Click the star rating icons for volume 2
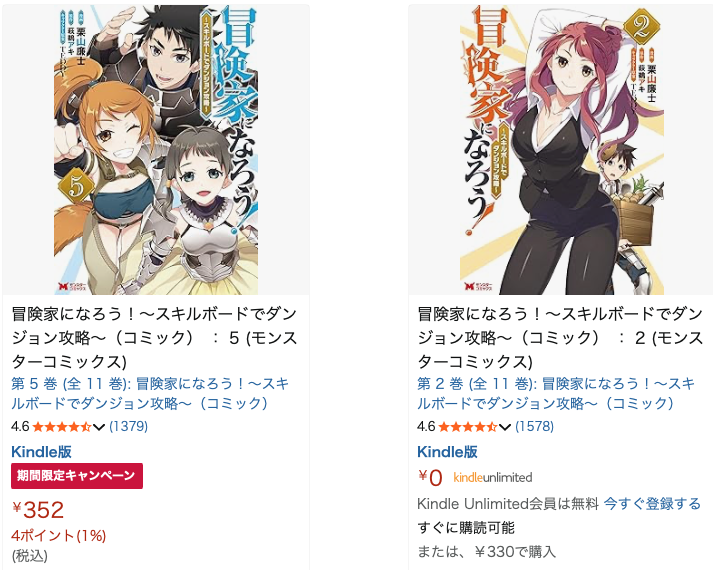 click(468, 427)
